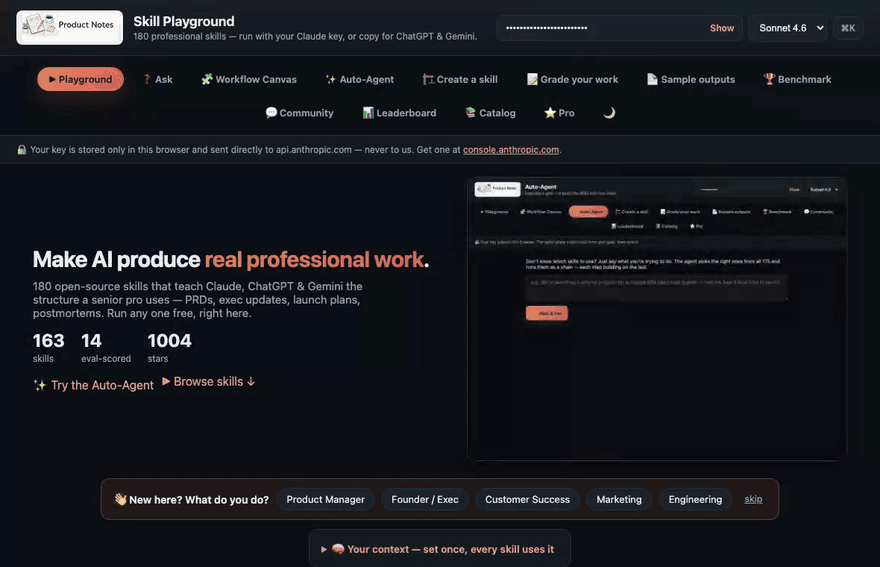Switch to Workflow Canvas tab
Image resolution: width=880 pixels, height=567 pixels.
[249, 79]
